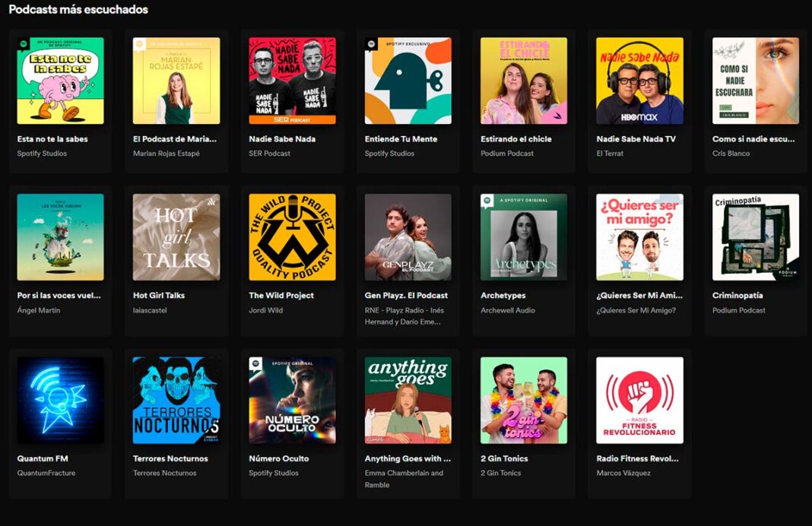The width and height of the screenshot is (812, 526).
Task: Click the Nadie Sabe Nada TV cover
Action: (639, 81)
